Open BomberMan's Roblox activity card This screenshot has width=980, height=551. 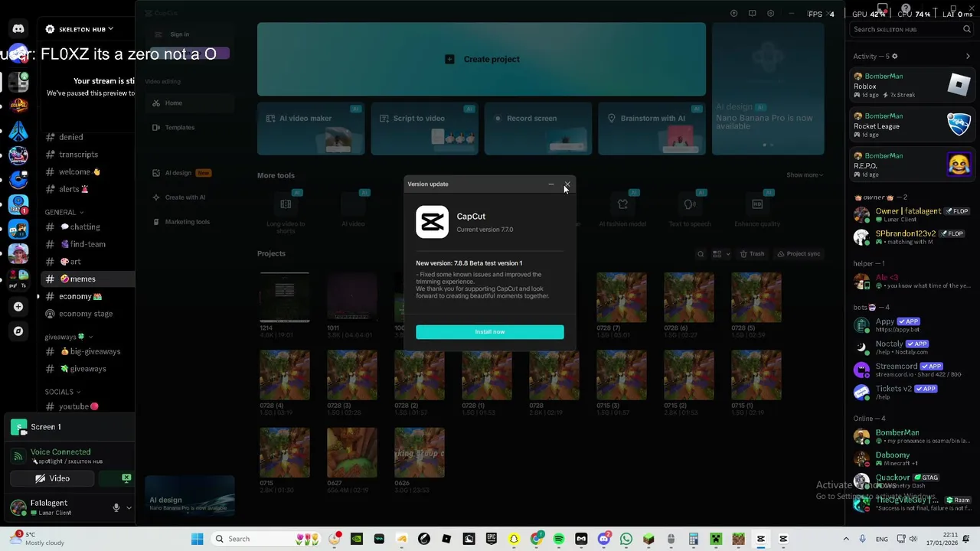click(x=912, y=85)
